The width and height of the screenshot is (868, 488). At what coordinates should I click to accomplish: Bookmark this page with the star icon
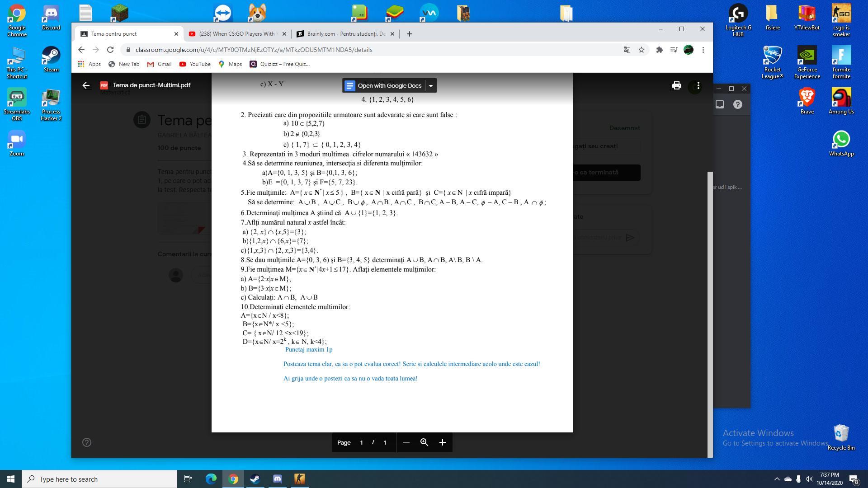coord(641,50)
